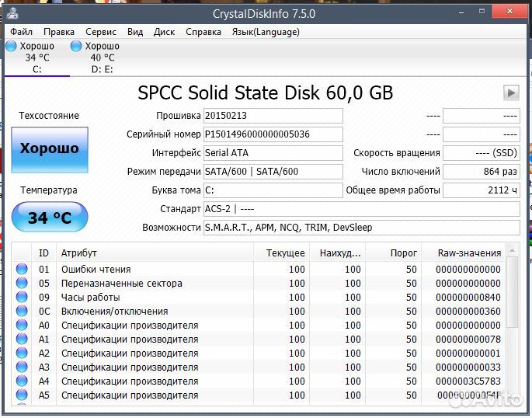
Task: Click status orb of row 09 Часы работы
Action: (22, 297)
